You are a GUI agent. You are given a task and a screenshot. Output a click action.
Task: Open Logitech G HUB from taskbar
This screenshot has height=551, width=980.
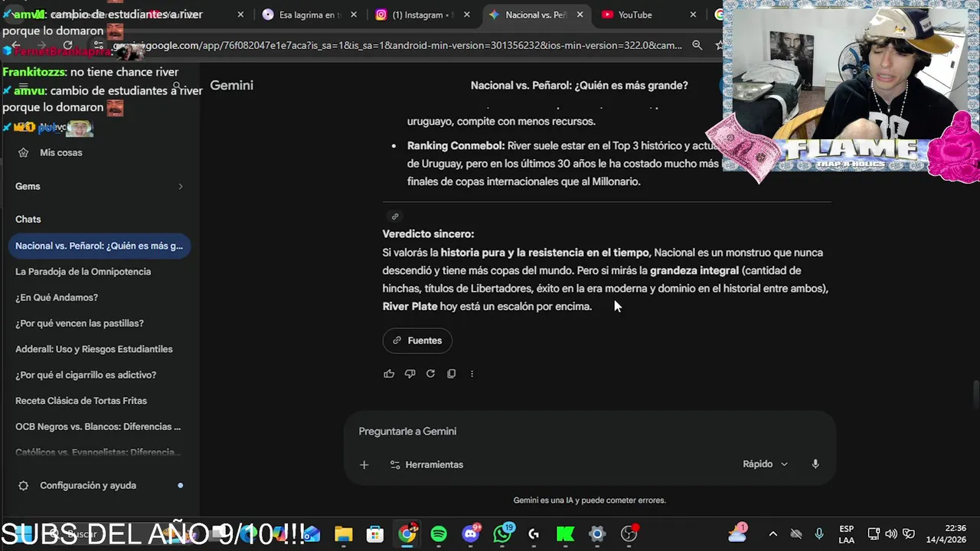click(534, 534)
